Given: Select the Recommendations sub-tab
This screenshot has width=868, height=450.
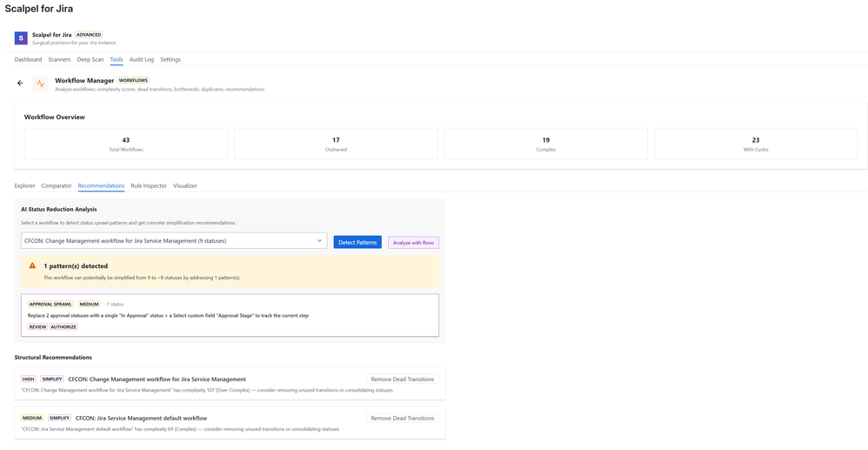Looking at the screenshot, I should [101, 185].
